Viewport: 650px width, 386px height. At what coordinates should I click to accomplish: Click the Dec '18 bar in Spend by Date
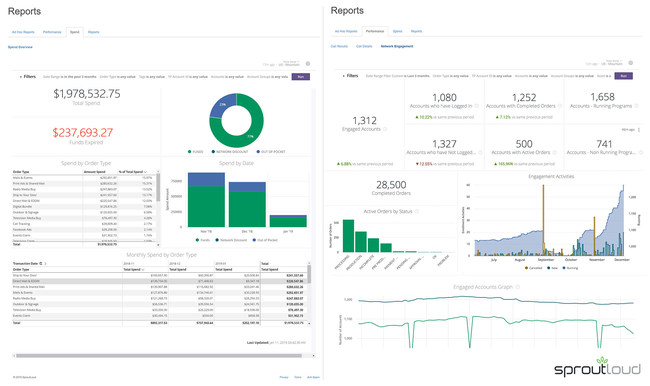click(x=247, y=204)
